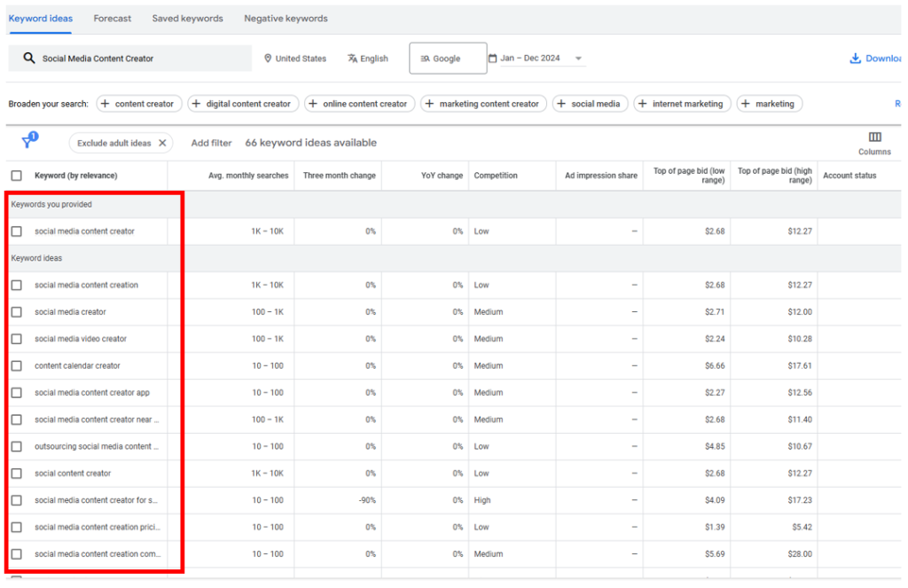Open the 'social media creator' keyword
This screenshot has width=908, height=588.
(x=70, y=312)
